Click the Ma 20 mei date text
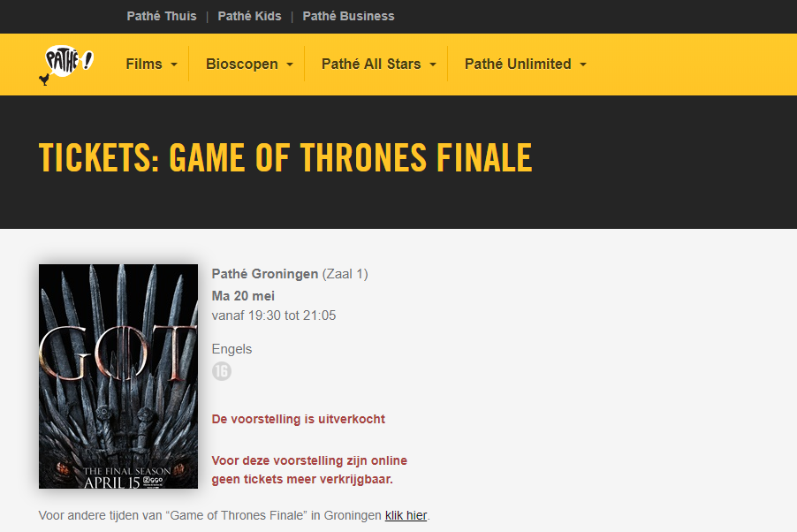This screenshot has width=797, height=532. [x=243, y=296]
